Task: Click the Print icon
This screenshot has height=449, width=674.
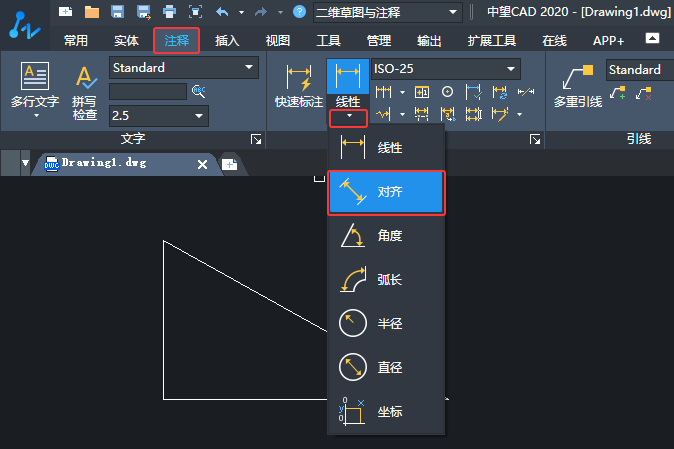Action: tap(169, 12)
